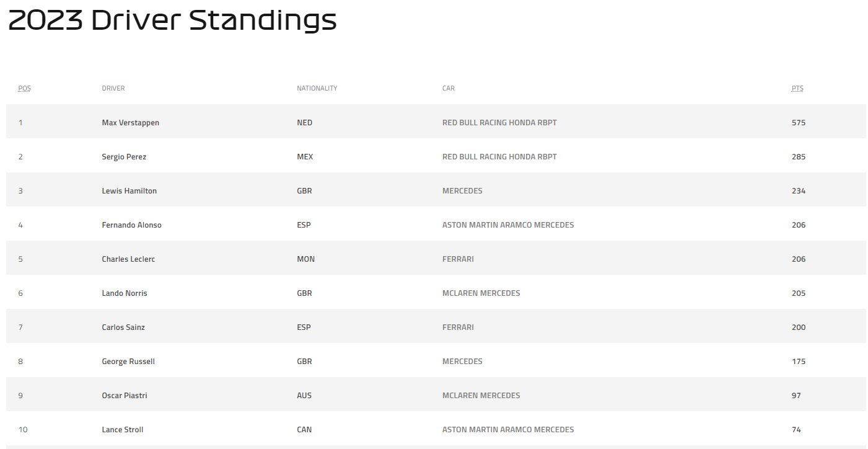
Task: Click the PTS column header
Action: click(797, 89)
